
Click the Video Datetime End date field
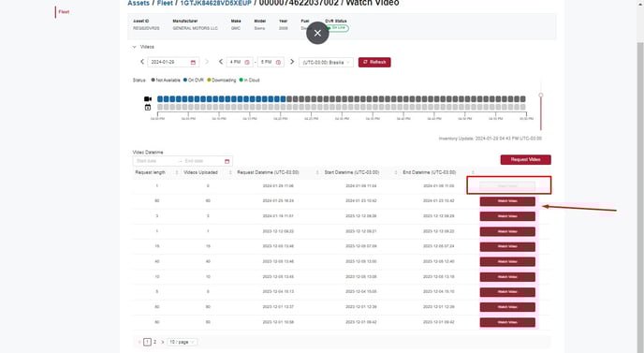point(203,161)
